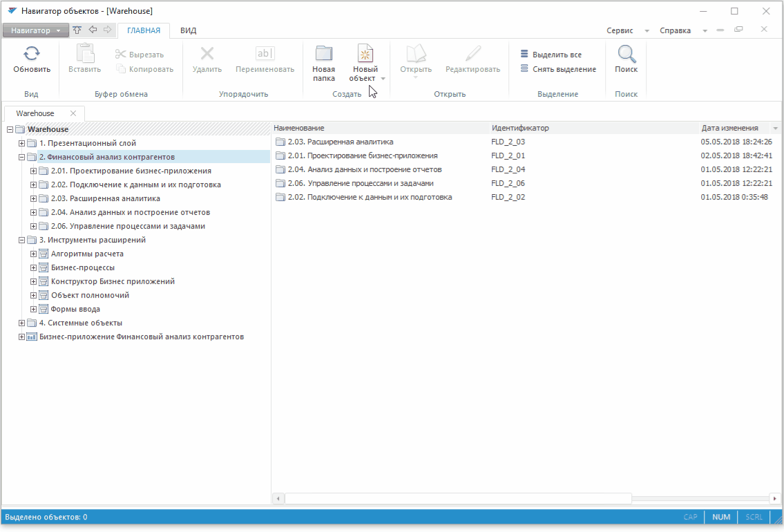Screen dimensions: 784x532
Task: Open the column options arrow by Дата изменения
Action: pyautogui.click(x=775, y=129)
